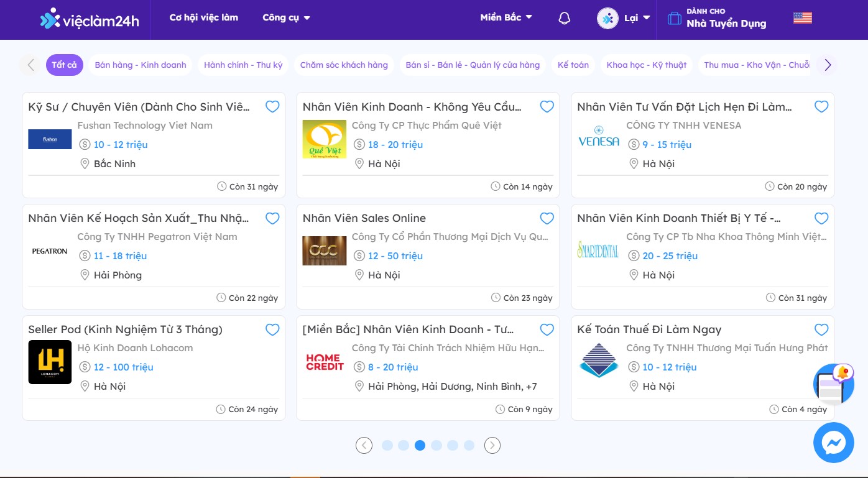Click the user avatar icon next to Lại

607,18
